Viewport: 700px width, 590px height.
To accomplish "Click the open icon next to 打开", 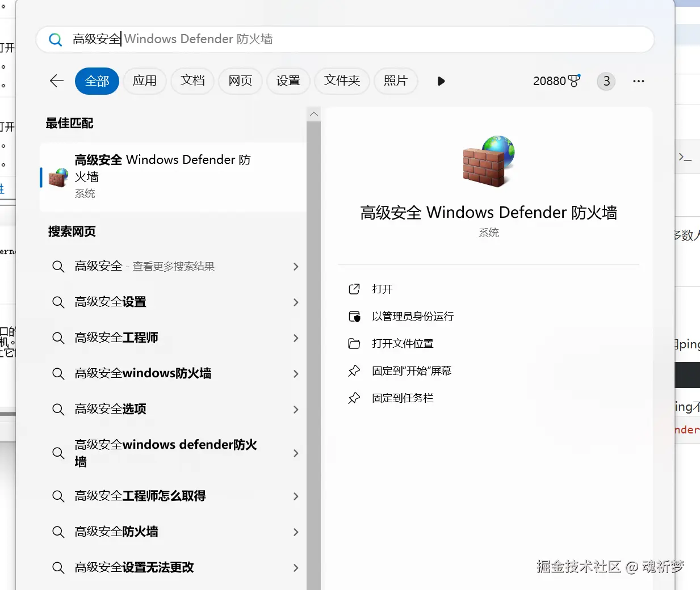I will tap(354, 289).
